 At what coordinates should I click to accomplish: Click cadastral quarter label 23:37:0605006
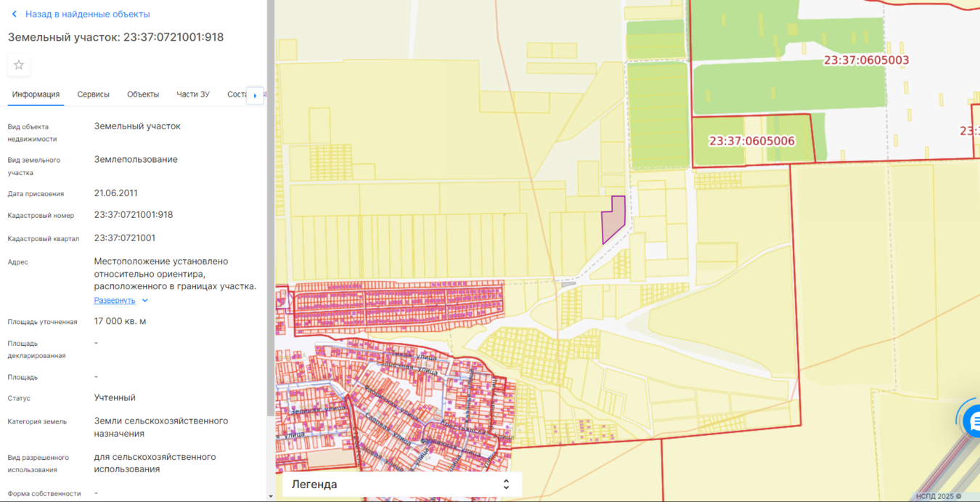[x=751, y=141]
